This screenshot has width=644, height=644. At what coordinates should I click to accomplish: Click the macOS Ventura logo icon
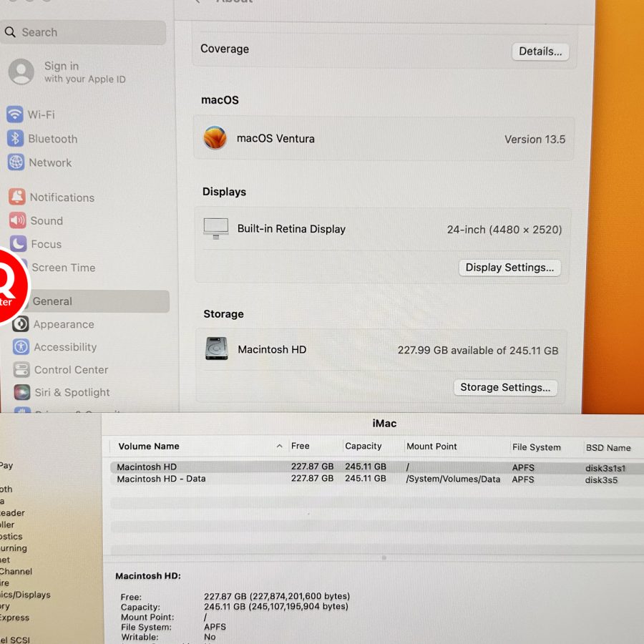pyautogui.click(x=215, y=137)
